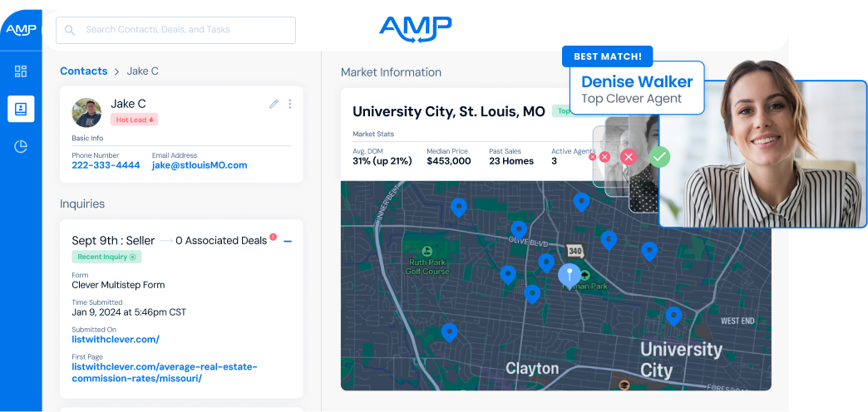
Task: Click the Jan 9, 2024 at 5:46pm CST value
Action: click(x=129, y=312)
